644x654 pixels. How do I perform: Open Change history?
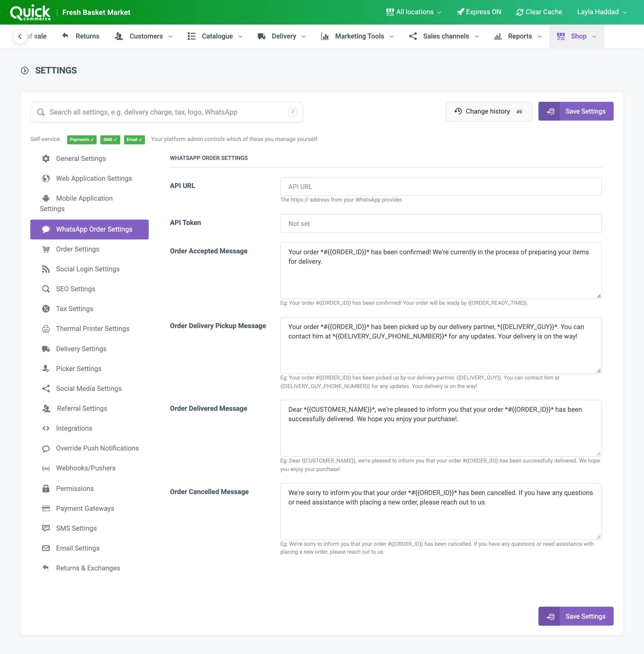(x=489, y=112)
